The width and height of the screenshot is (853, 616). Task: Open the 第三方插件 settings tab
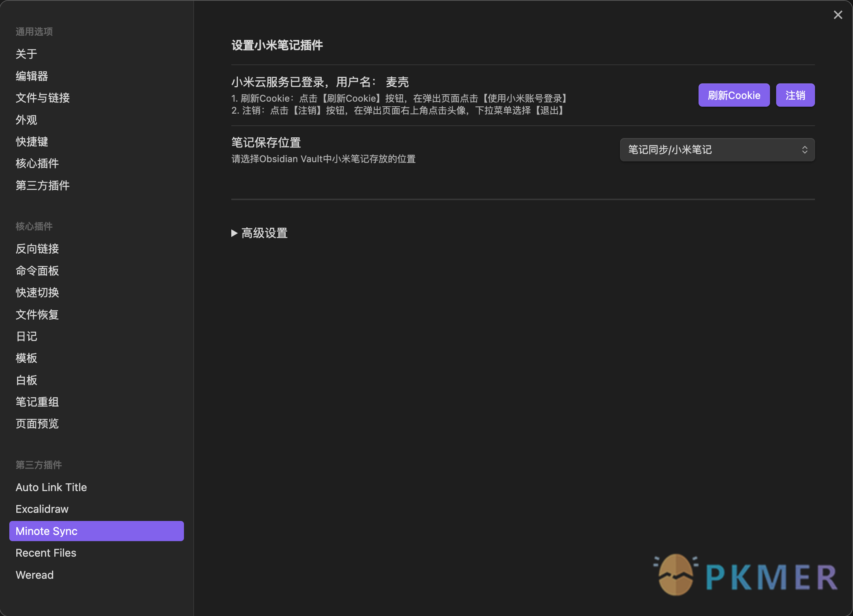point(96,185)
